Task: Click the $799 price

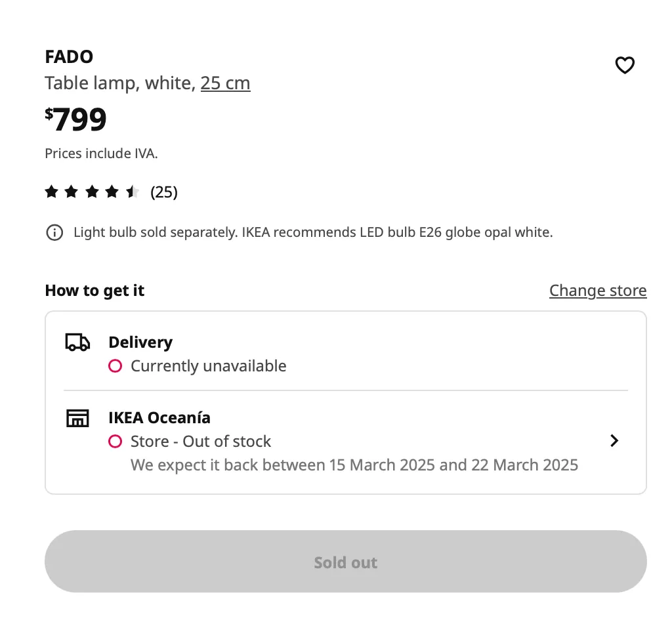Action: click(76, 119)
